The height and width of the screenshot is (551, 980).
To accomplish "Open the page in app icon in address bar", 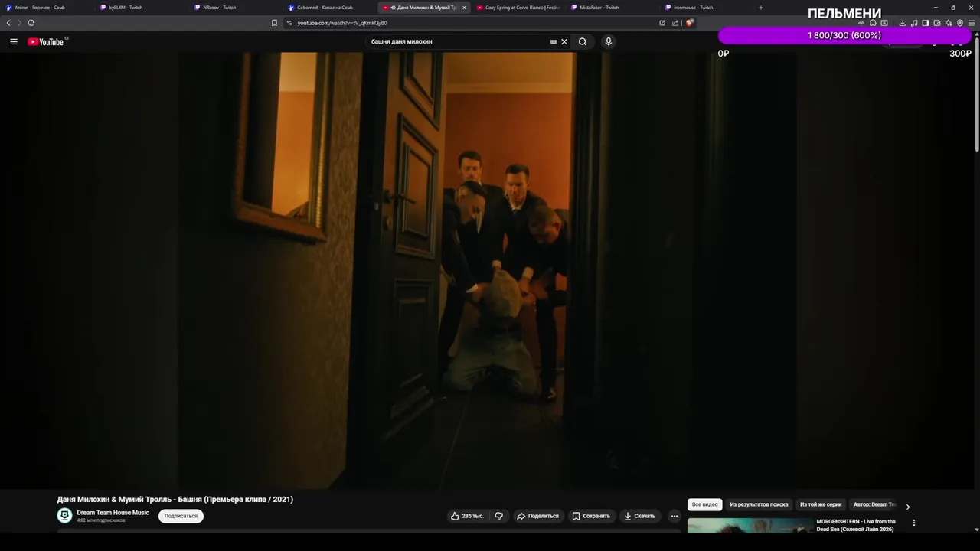I will coord(662,23).
